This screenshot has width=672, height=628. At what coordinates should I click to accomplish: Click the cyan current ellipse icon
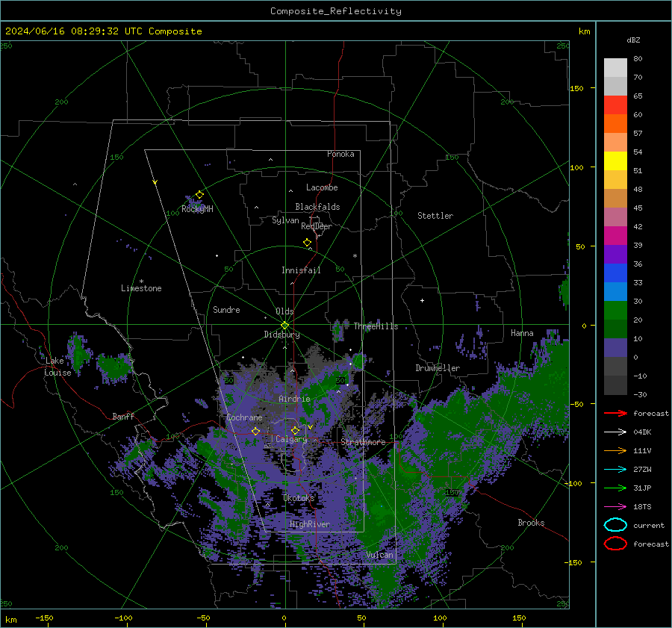615,525
